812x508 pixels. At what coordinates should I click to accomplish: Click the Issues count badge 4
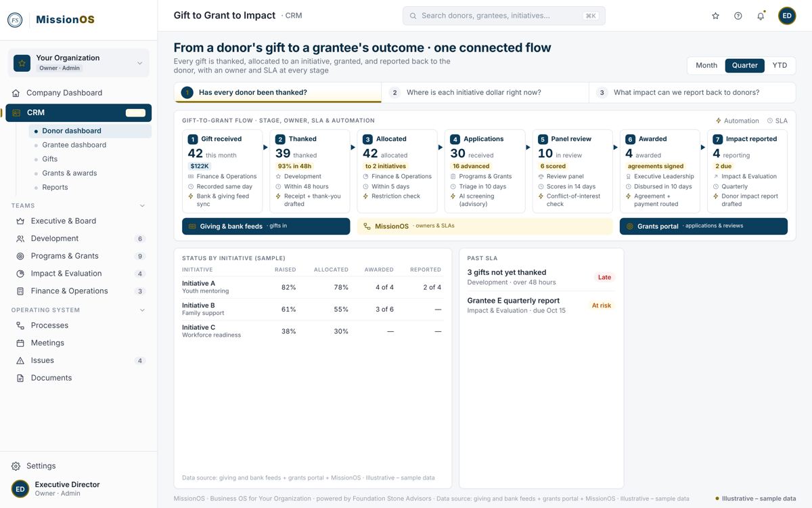(140, 360)
